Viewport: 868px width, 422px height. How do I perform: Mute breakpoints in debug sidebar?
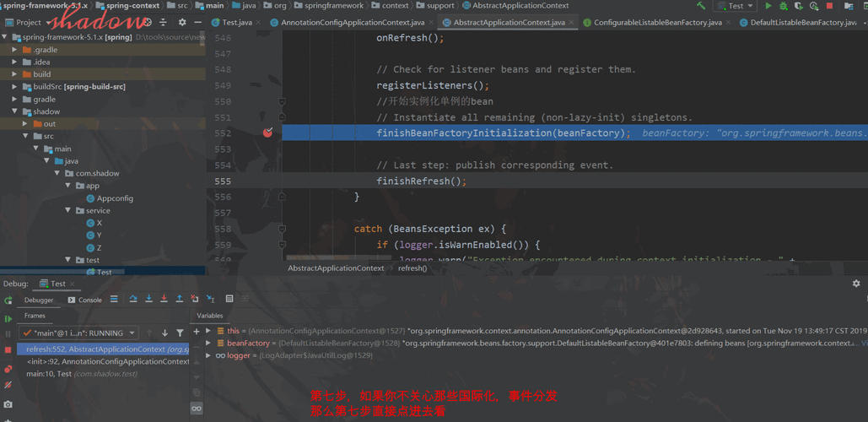click(8, 385)
